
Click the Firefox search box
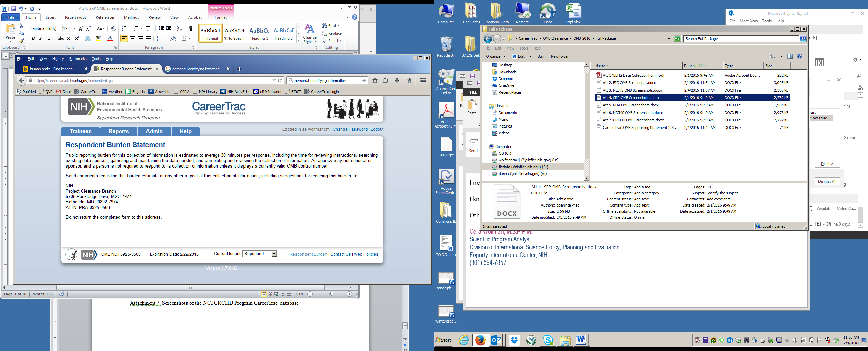click(327, 81)
